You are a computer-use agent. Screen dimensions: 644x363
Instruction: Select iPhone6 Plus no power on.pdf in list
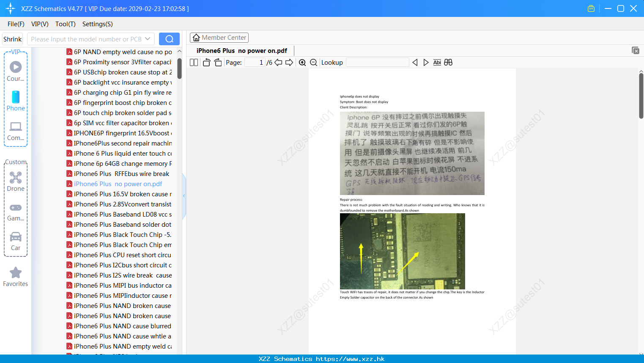115,184
